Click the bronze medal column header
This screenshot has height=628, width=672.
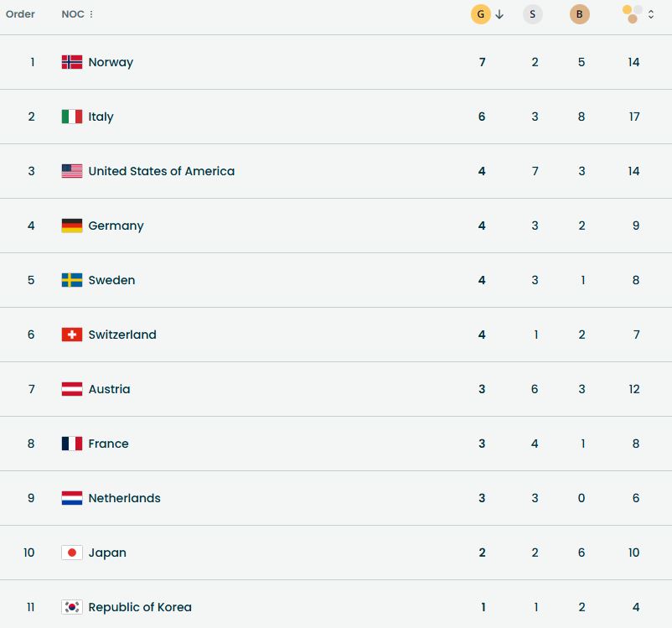point(580,14)
